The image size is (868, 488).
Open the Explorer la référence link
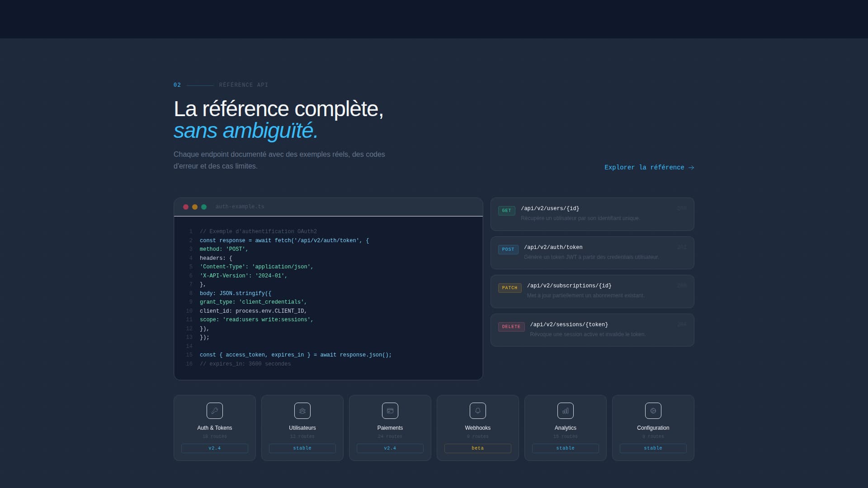tap(649, 167)
